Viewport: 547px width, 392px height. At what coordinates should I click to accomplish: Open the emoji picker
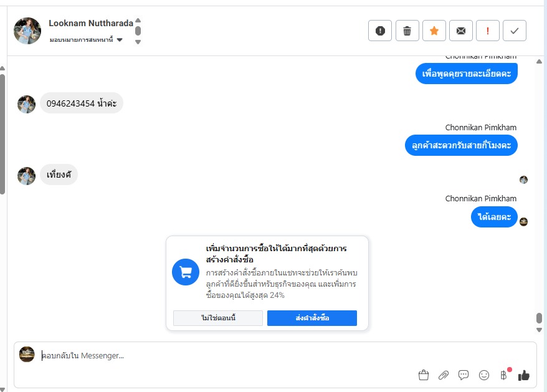[483, 375]
